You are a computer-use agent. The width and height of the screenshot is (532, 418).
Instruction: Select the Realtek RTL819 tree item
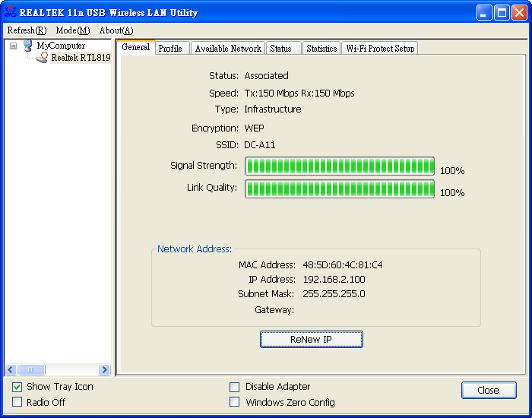(x=81, y=58)
